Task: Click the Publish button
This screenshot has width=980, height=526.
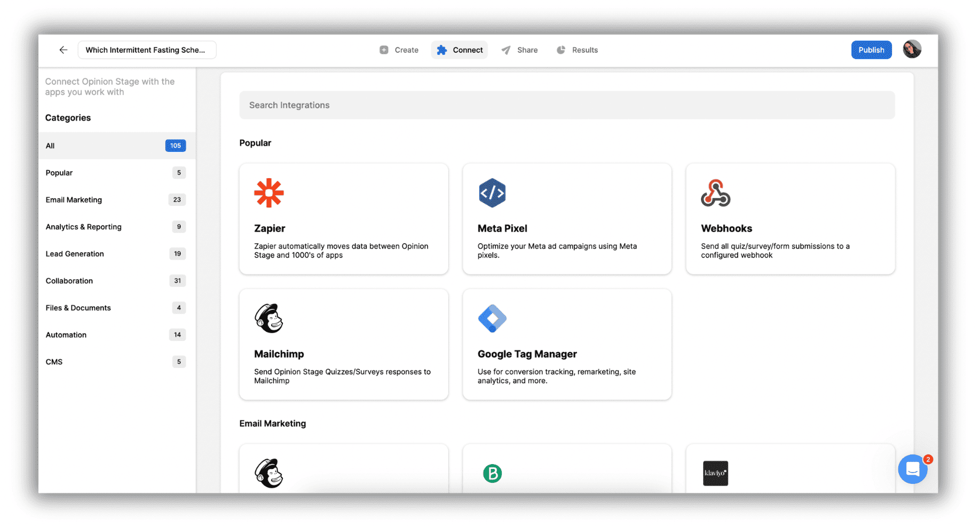Action: [871, 50]
